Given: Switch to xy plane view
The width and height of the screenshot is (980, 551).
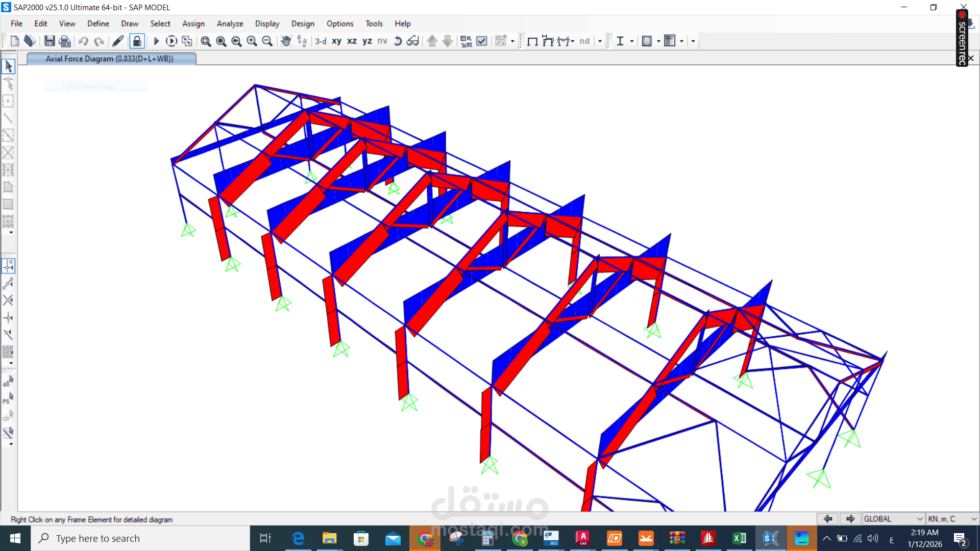Looking at the screenshot, I should pos(336,41).
